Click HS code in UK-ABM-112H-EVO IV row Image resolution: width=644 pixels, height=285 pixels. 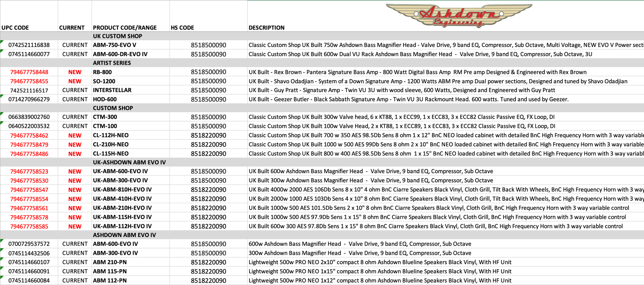(209, 227)
